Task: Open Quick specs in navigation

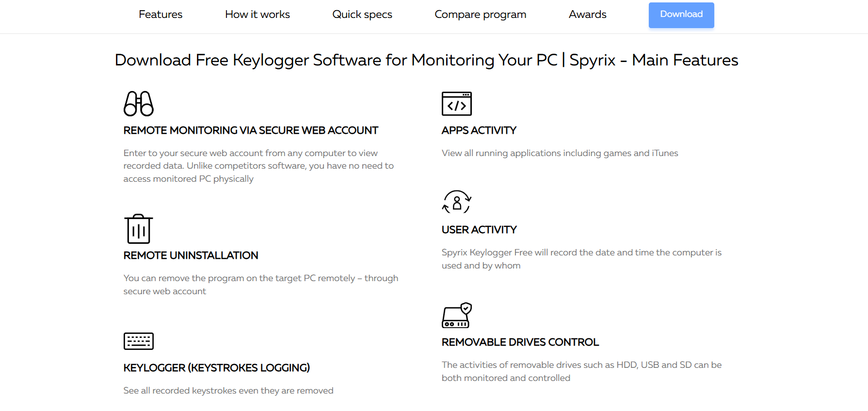Action: (362, 15)
